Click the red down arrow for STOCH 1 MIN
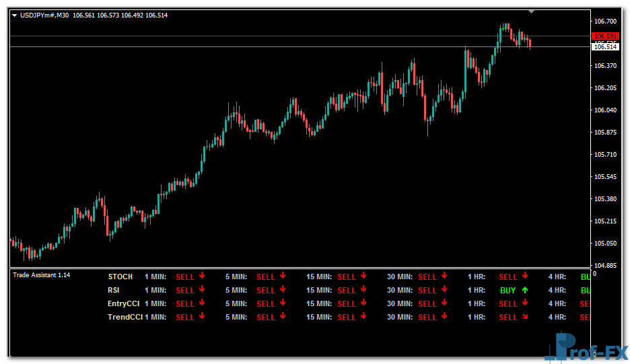The height and width of the screenshot is (364, 630). pos(202,276)
